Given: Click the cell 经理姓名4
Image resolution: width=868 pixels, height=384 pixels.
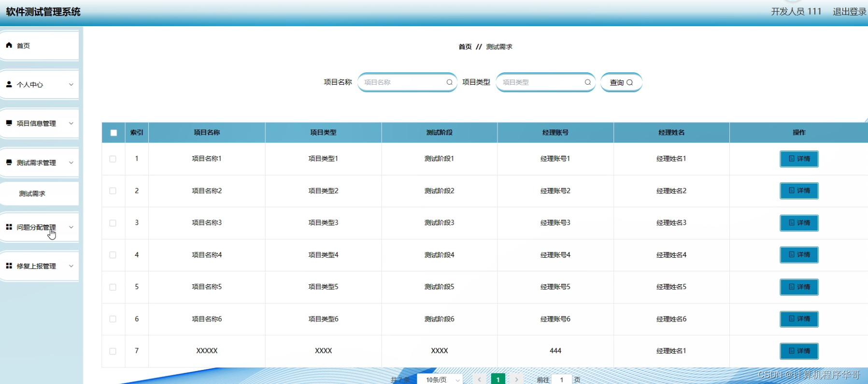Looking at the screenshot, I should pyautogui.click(x=671, y=255).
